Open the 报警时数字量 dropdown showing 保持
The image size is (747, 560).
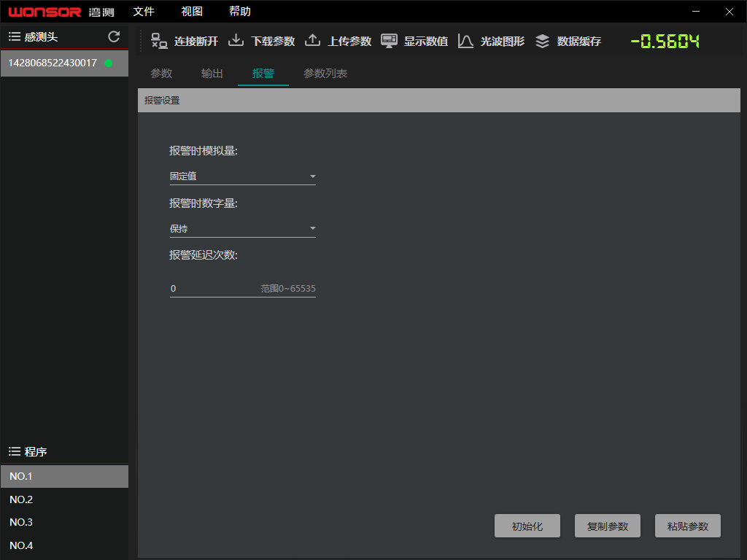point(242,228)
